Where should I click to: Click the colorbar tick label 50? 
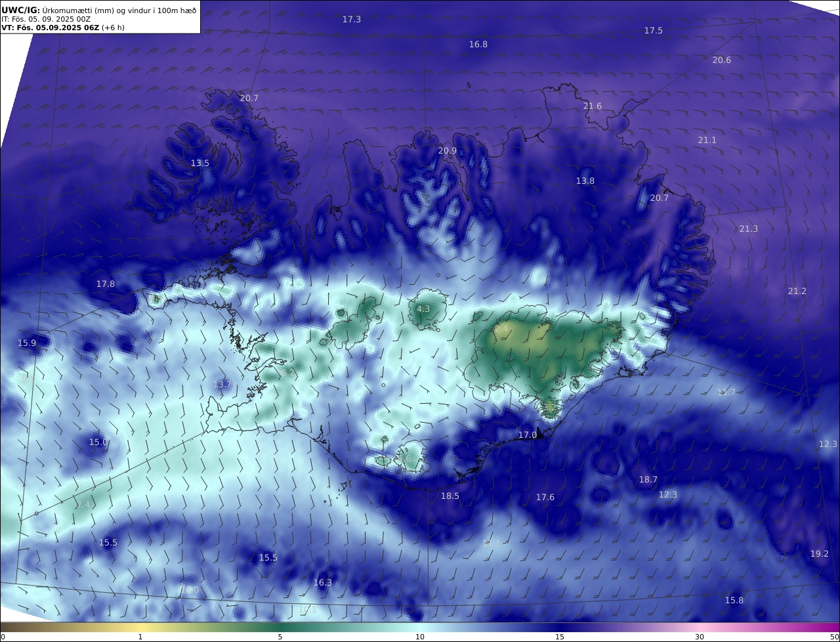click(835, 637)
